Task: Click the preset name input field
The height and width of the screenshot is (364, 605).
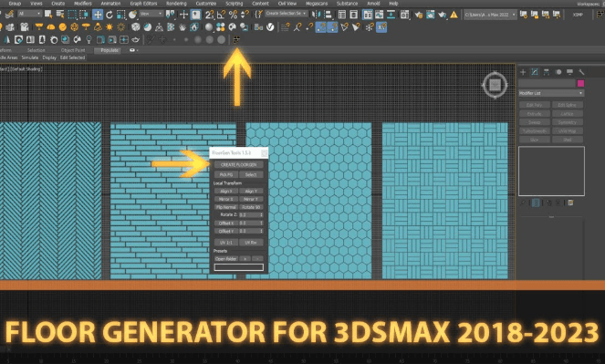Action: point(239,267)
